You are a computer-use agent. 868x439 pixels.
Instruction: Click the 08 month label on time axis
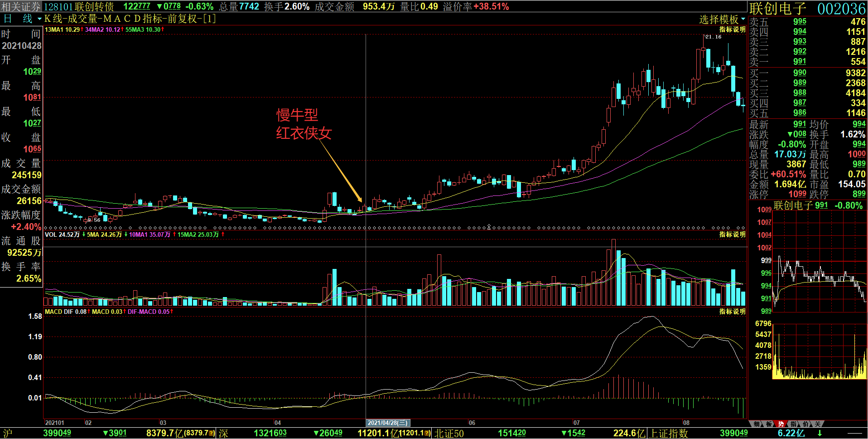coord(686,423)
